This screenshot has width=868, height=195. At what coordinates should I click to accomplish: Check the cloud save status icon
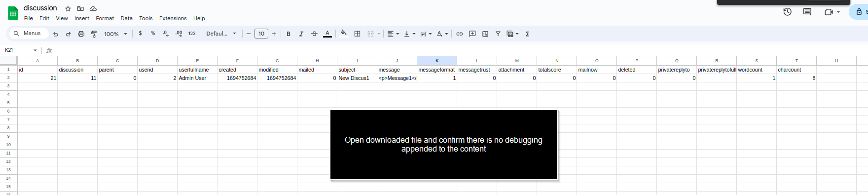coord(93,8)
